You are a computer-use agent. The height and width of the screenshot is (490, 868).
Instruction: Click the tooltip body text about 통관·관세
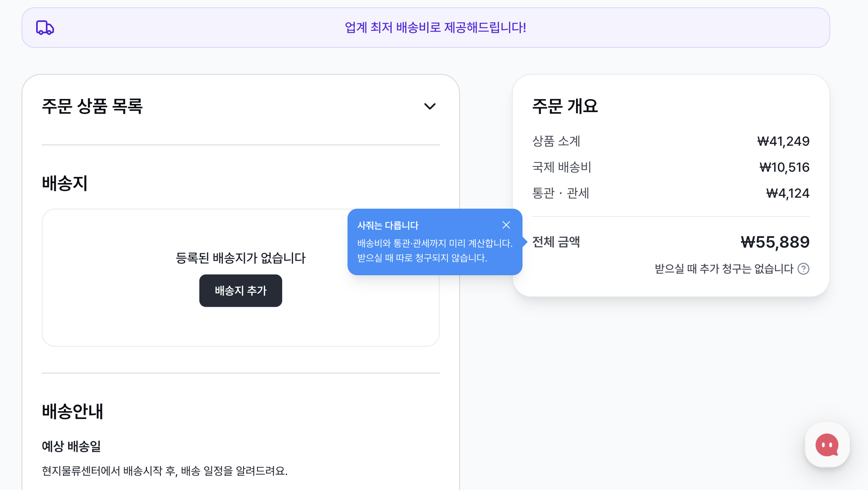435,250
